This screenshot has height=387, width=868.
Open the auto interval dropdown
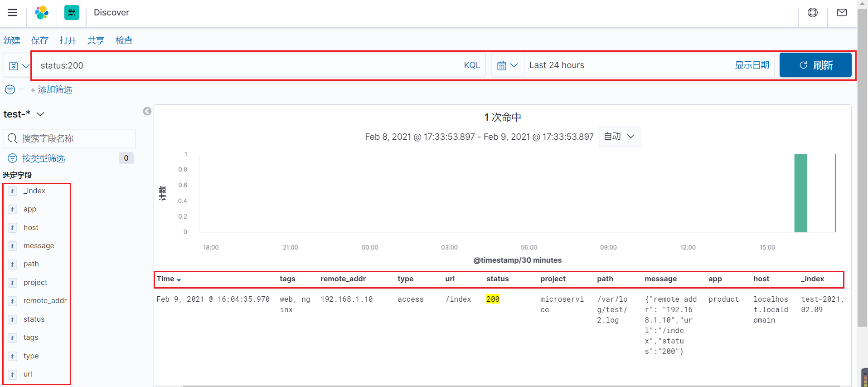(x=619, y=137)
